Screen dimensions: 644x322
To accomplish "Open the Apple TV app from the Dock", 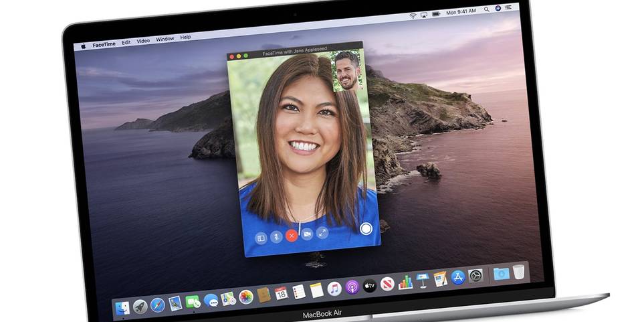I will (370, 285).
